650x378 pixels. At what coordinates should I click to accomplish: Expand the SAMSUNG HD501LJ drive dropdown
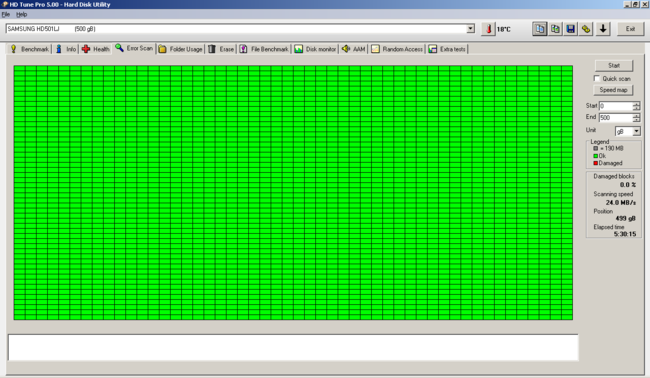(x=471, y=29)
